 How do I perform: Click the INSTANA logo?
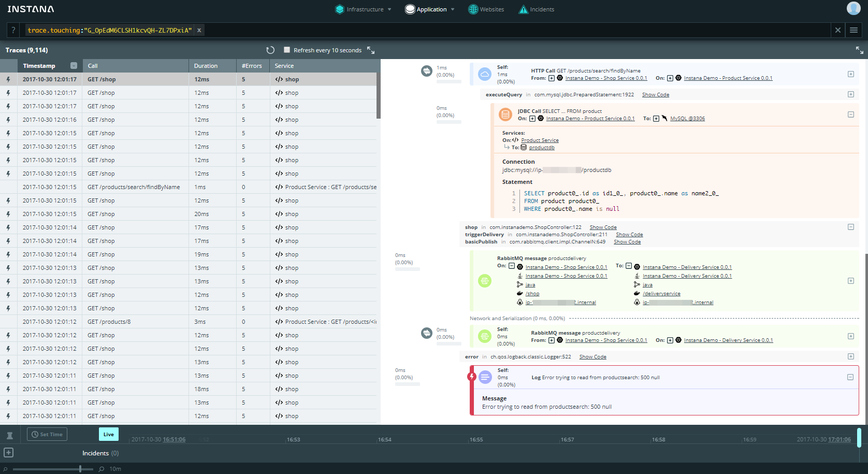31,9
